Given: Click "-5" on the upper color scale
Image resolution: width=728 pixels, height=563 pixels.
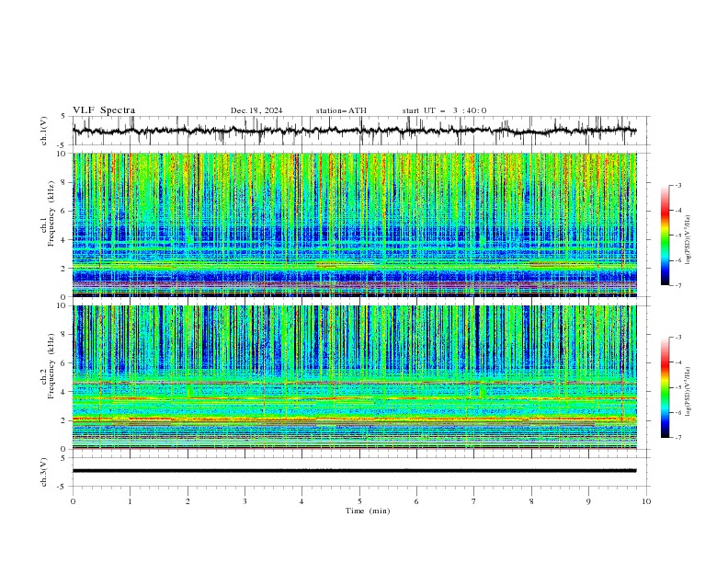Looking at the screenshot, I should tap(677, 236).
